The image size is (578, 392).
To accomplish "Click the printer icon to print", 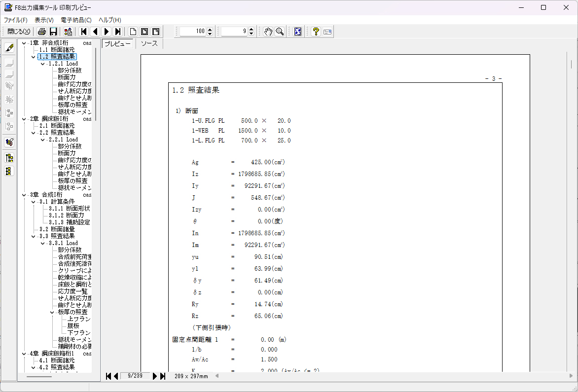I will click(x=41, y=32).
